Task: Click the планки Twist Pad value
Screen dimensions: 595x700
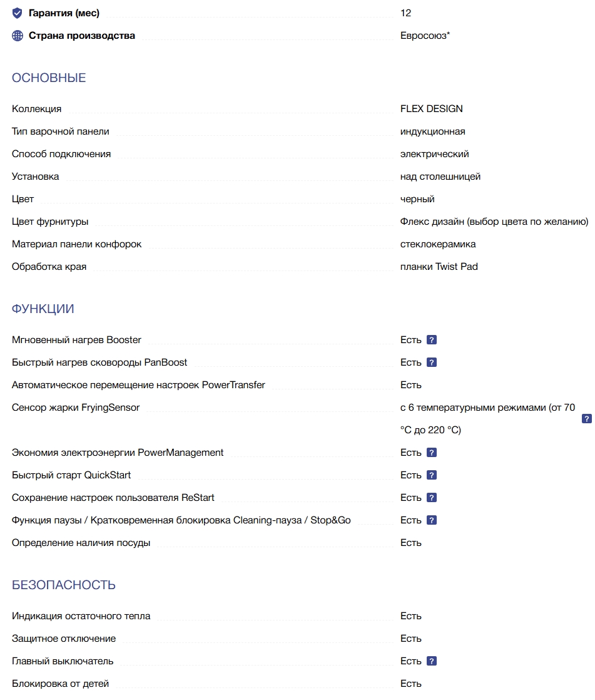Action: pyautogui.click(x=439, y=267)
